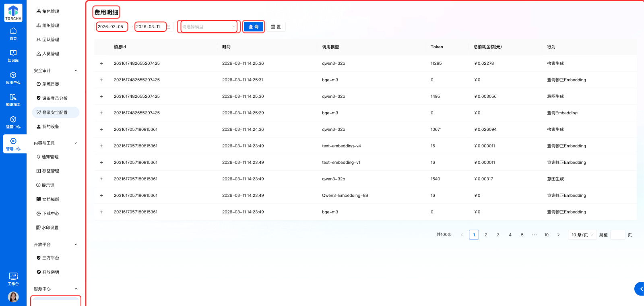This screenshot has height=306, width=644.
Task: Open the 10 条/页 page size dropdown
Action: [x=582, y=235]
